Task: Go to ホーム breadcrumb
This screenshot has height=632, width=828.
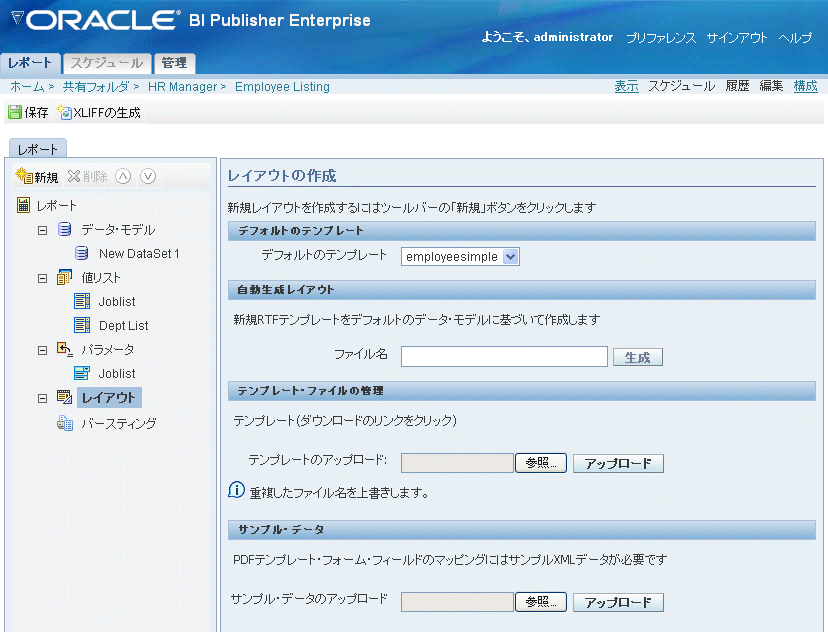Action: pos(27,87)
